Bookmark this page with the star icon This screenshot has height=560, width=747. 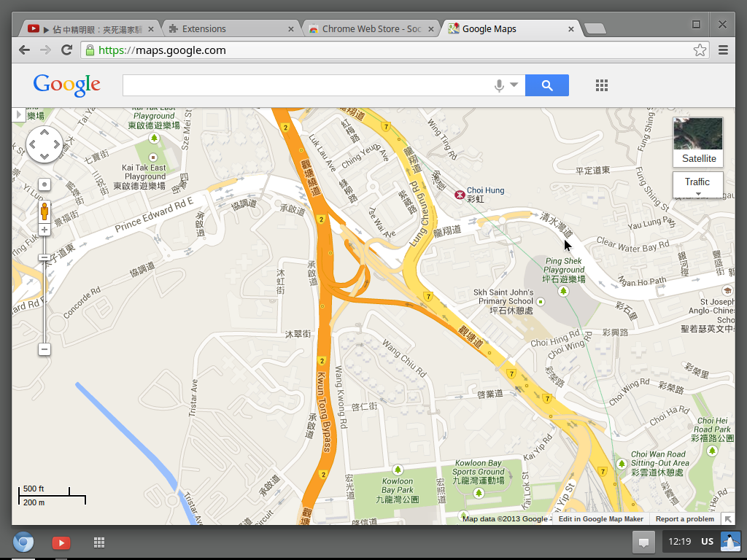(x=700, y=50)
